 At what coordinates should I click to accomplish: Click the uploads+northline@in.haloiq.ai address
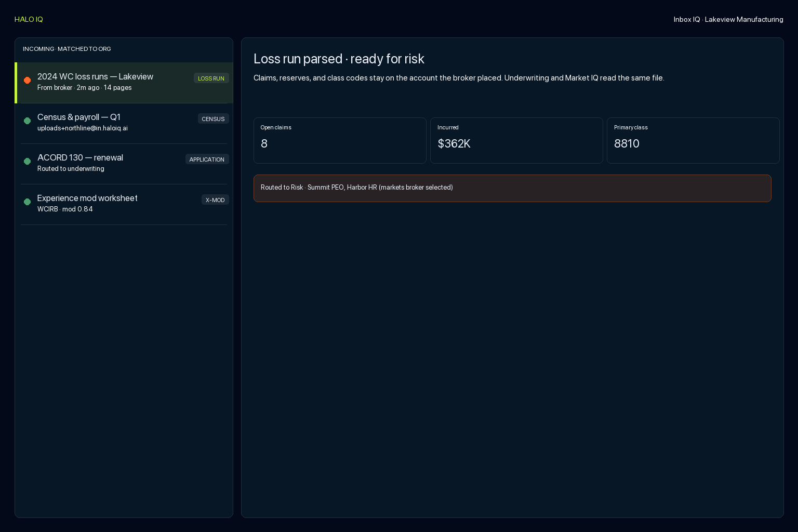83,128
